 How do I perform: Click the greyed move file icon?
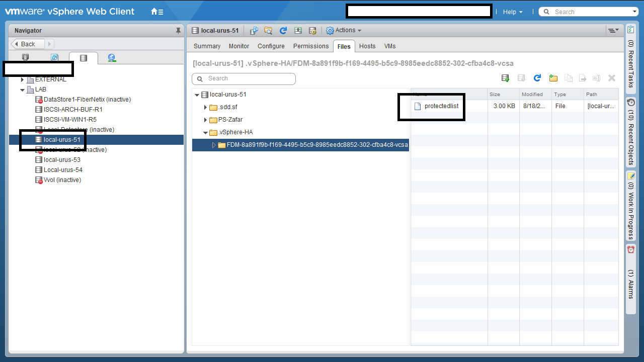(583, 78)
